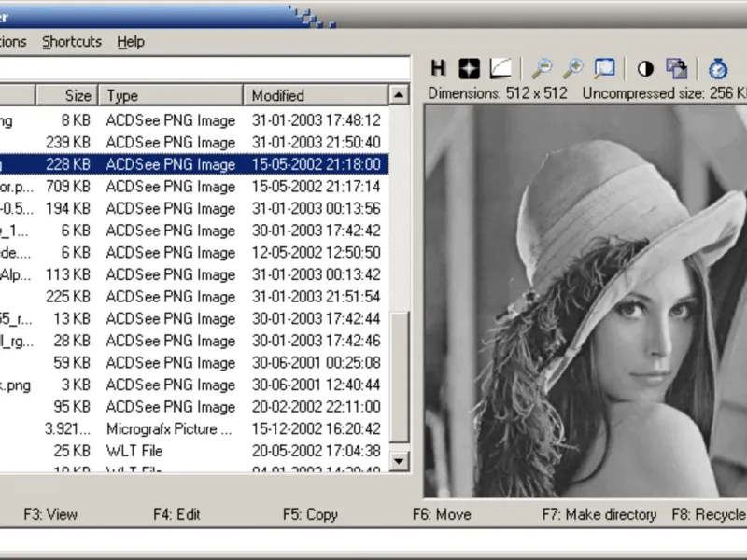Open the curve adjustment icon
The height and width of the screenshot is (560, 747).
[x=500, y=68]
